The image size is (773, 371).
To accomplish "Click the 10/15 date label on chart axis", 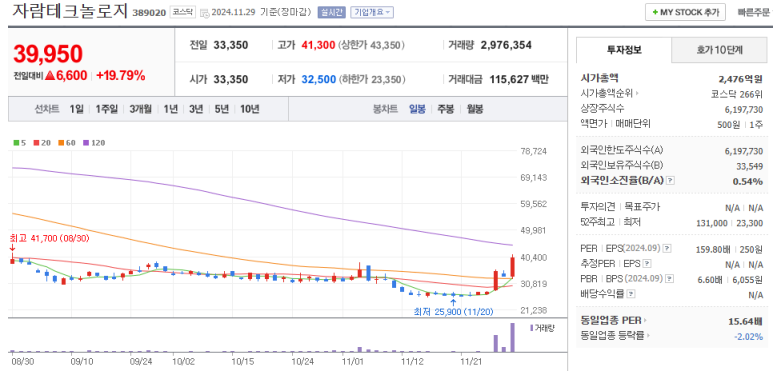I will pyautogui.click(x=242, y=362).
